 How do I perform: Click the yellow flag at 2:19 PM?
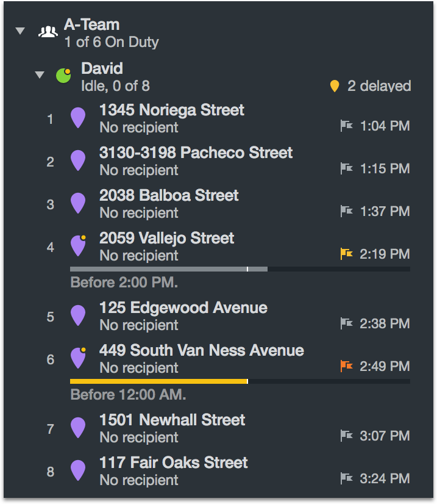click(346, 254)
